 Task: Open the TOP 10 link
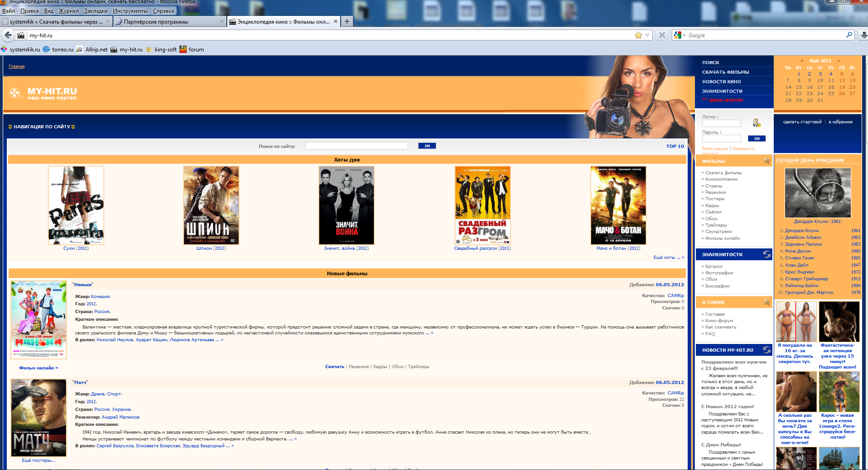[x=675, y=146]
